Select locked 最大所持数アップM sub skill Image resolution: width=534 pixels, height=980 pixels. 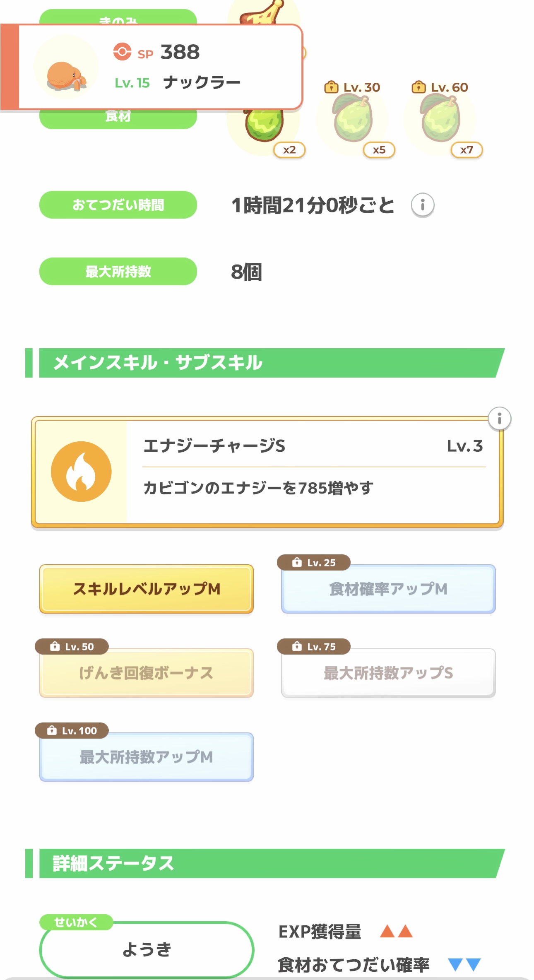(147, 757)
